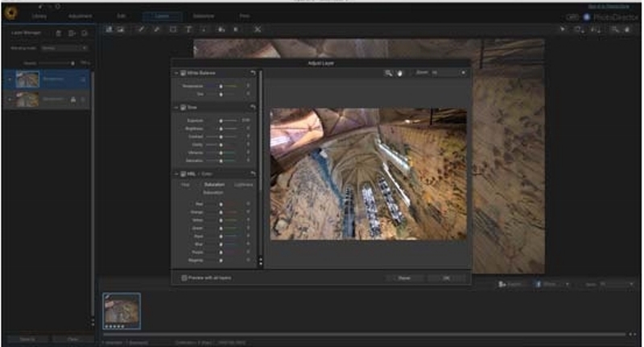Select the rectangle shape tool
This screenshot has width=644, height=347.
[x=173, y=29]
